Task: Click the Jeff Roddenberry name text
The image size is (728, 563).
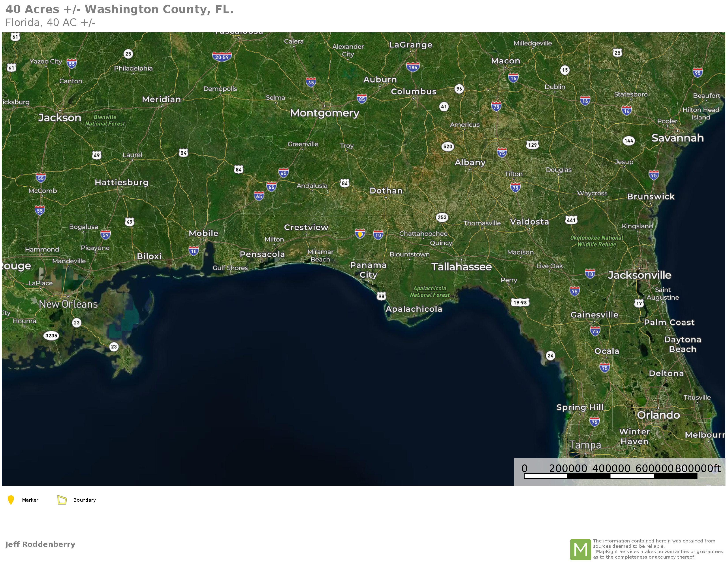Action: pyautogui.click(x=40, y=545)
